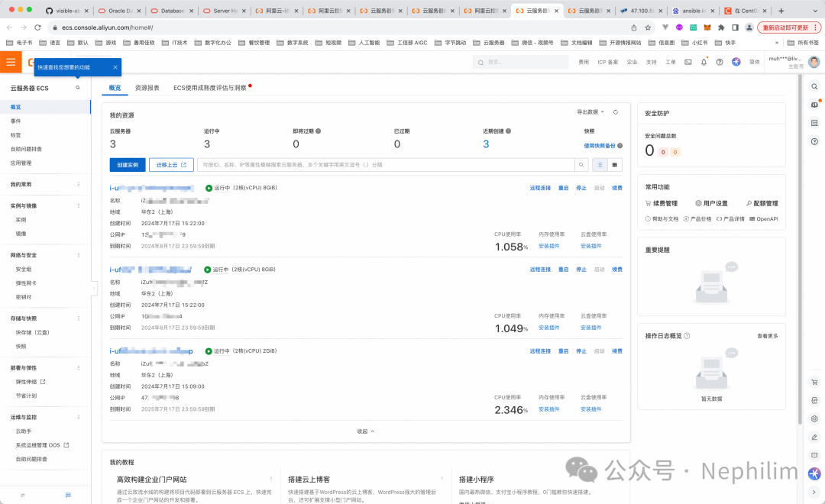The image size is (825, 504).
Task: Open the Cloud Shell terminal icon in header
Action: [687, 62]
